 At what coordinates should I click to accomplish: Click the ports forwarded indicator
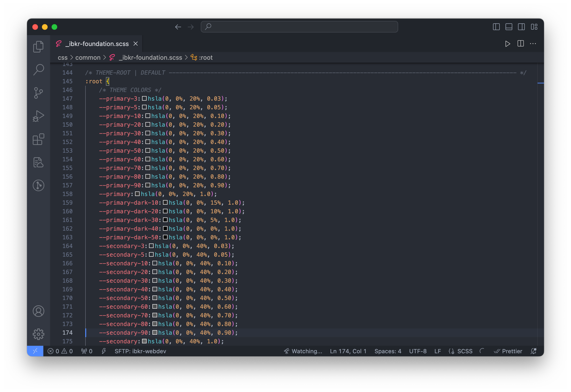(x=87, y=351)
